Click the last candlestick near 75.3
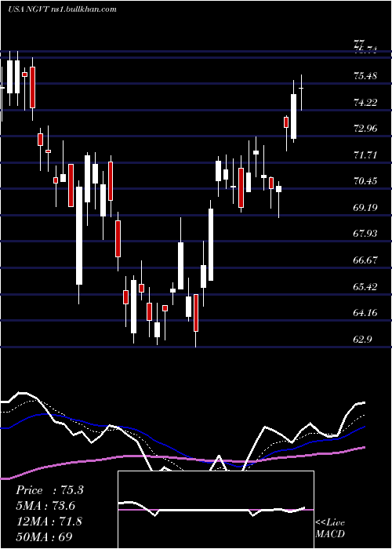The height and width of the screenshot is (549, 392). (301, 93)
